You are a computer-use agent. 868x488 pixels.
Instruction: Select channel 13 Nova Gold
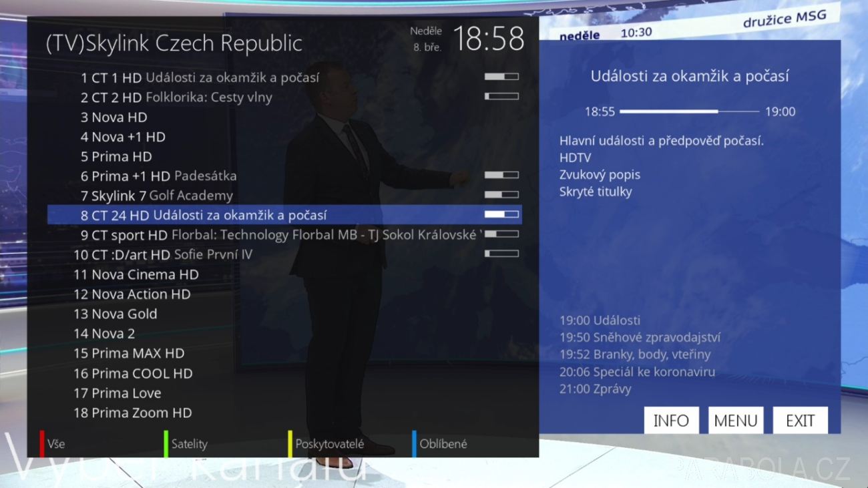(284, 314)
